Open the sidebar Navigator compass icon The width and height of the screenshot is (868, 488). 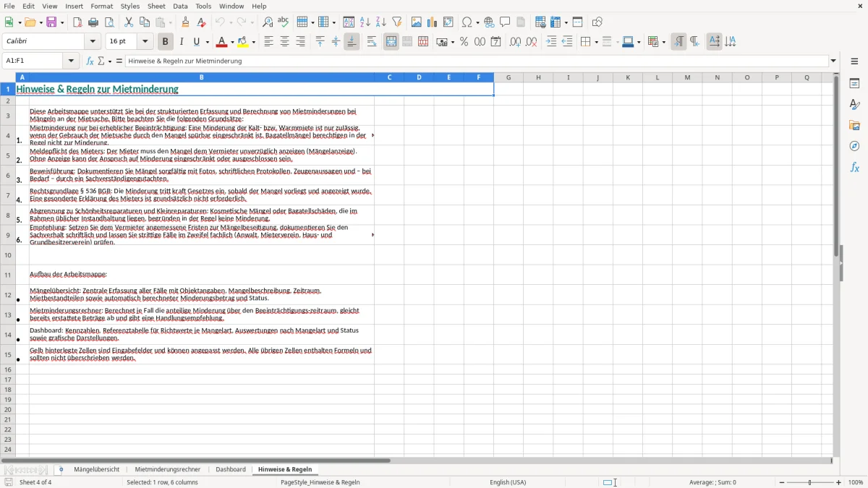[854, 146]
